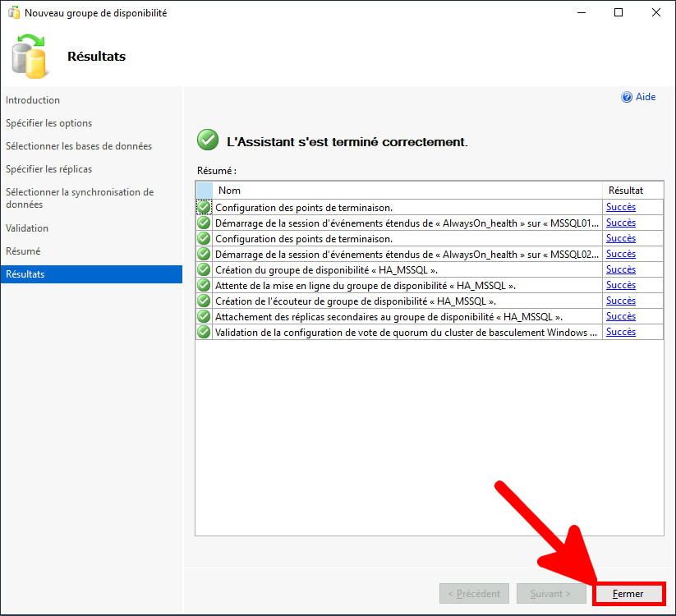Click the availability group wizard icon in the header
This screenshot has width=676, height=616.
tap(30, 56)
